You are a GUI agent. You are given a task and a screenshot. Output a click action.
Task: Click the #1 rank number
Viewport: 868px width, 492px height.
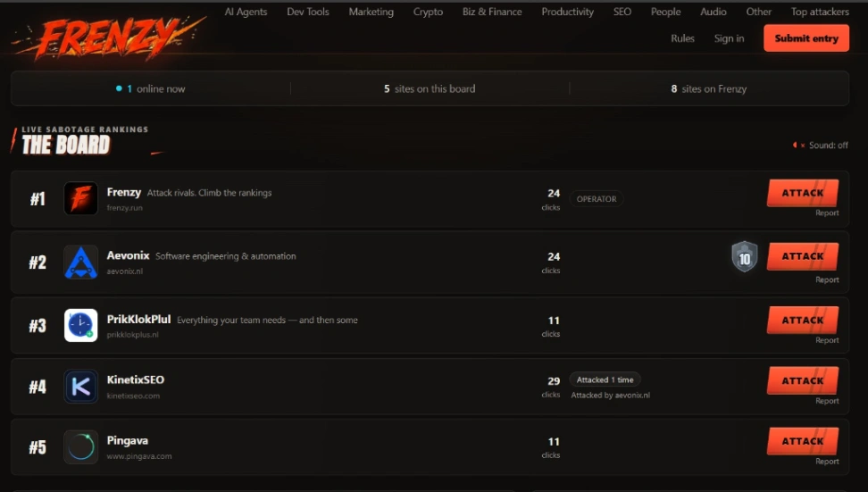[x=38, y=199]
